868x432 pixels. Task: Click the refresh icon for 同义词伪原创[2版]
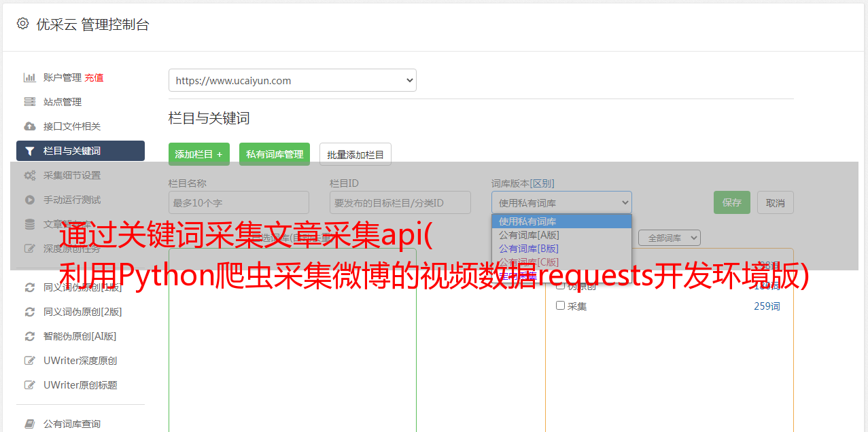click(29, 312)
